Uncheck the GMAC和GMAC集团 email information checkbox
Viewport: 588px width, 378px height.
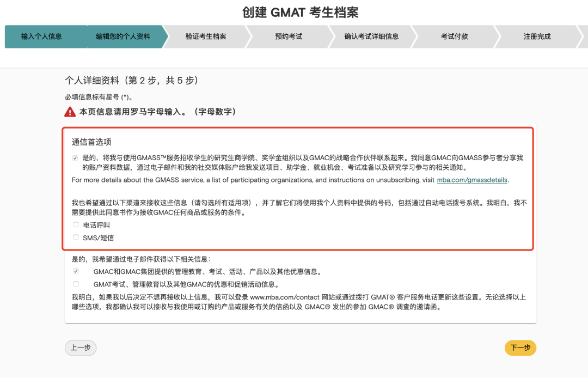pyautogui.click(x=76, y=271)
